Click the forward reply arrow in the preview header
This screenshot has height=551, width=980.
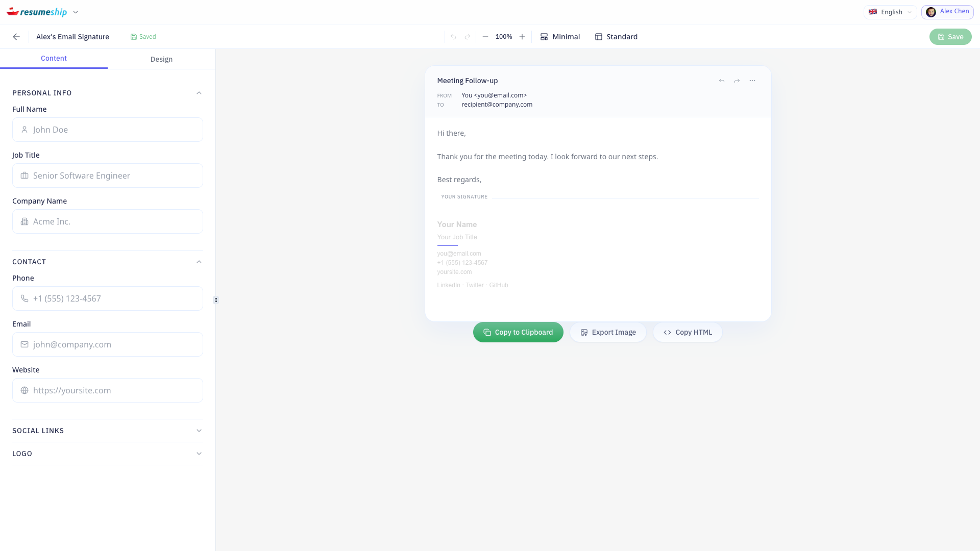[x=736, y=81]
